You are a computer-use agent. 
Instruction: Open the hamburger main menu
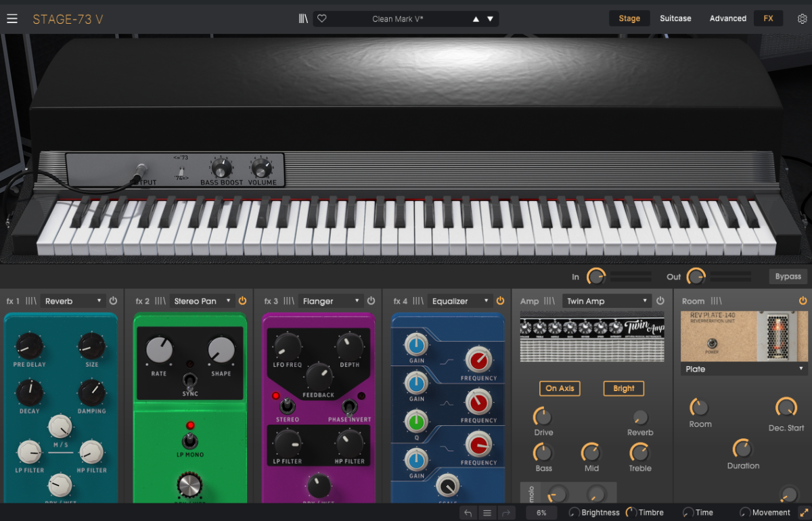pos(12,19)
